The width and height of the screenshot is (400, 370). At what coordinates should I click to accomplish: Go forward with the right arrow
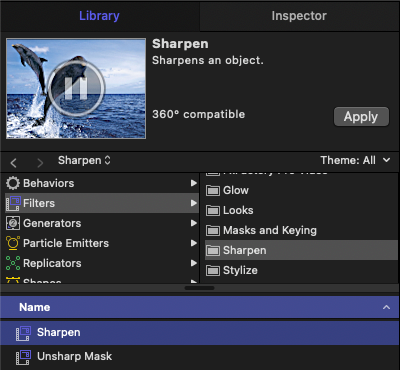40,163
